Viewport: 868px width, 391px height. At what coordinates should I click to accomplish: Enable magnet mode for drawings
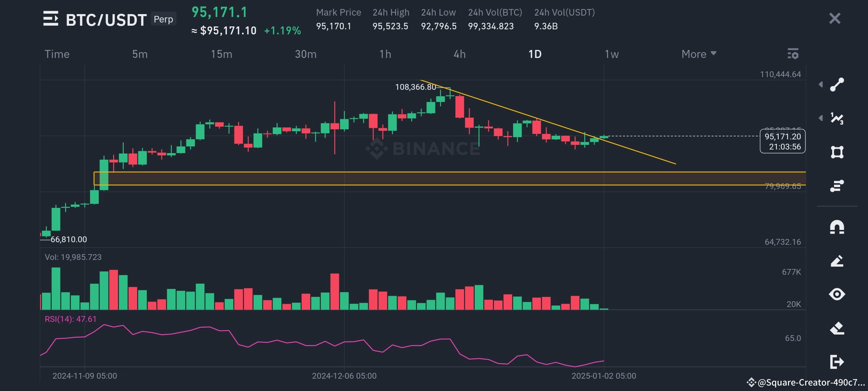tap(837, 226)
